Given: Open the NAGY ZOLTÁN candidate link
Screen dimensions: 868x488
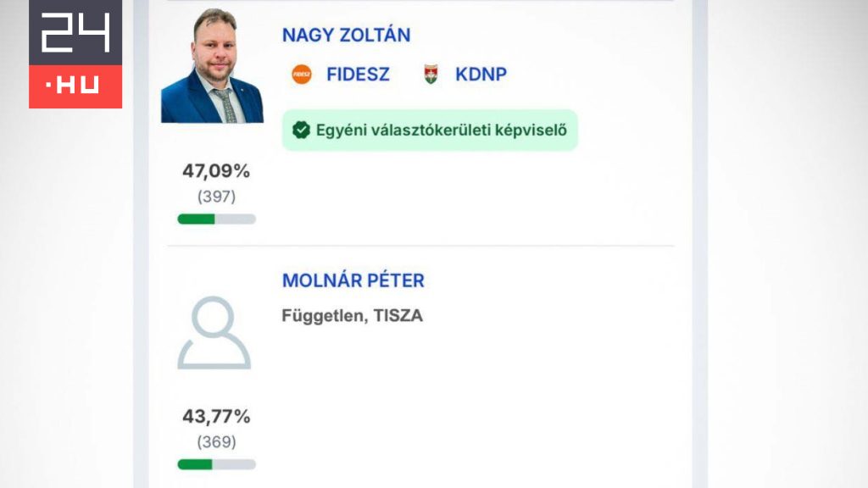Looking at the screenshot, I should 346,35.
